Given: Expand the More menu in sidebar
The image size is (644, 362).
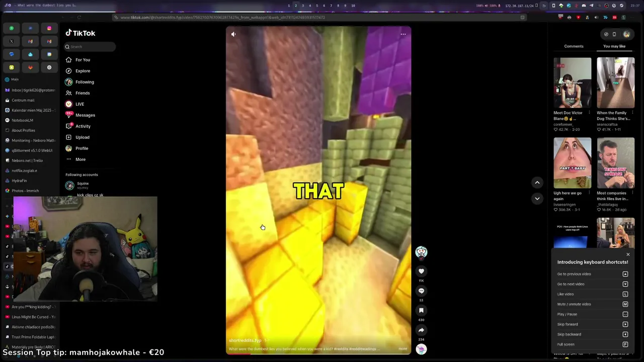Looking at the screenshot, I should point(76,159).
